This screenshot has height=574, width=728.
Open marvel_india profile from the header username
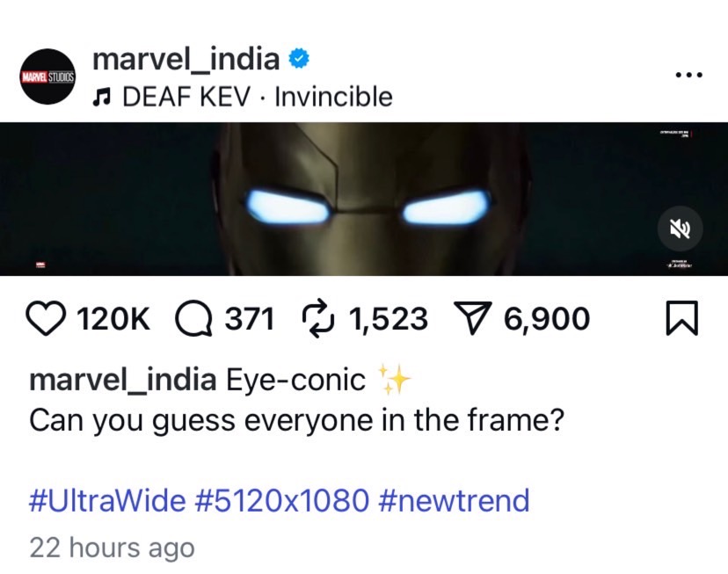click(186, 60)
